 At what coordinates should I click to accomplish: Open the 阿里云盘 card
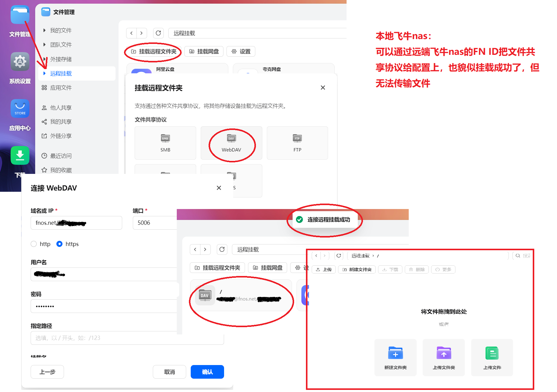[x=177, y=69]
